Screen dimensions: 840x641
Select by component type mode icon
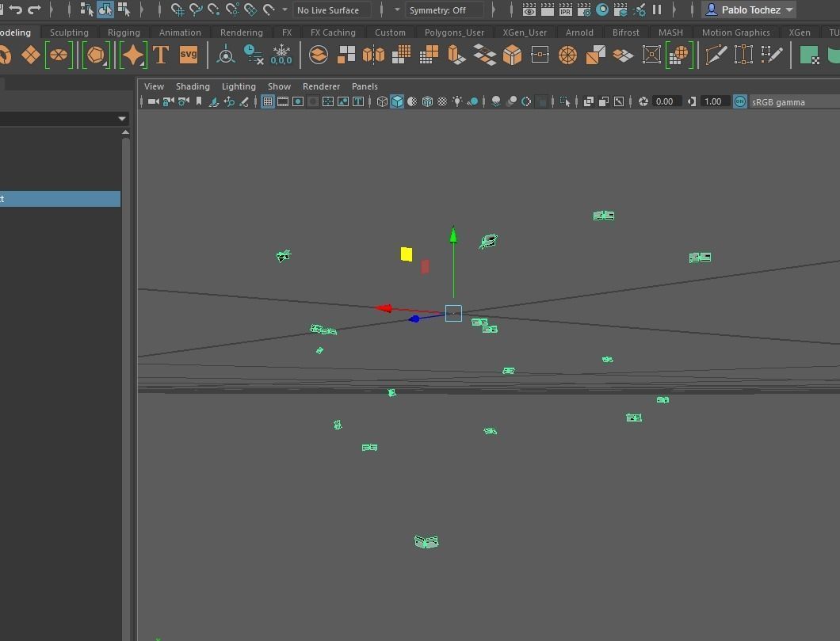[x=124, y=9]
